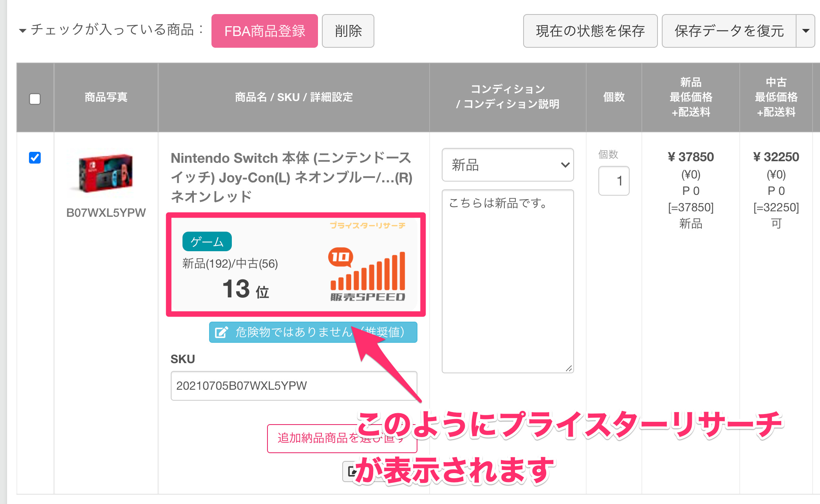Click the FBA商品登録 button
Image resolution: width=820 pixels, height=504 pixels.
pos(264,31)
